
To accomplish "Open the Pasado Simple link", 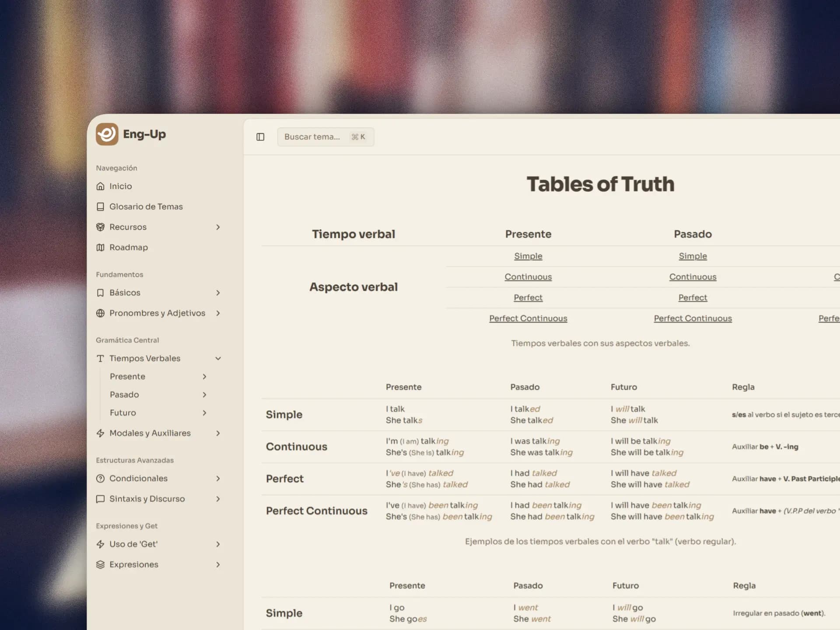I will point(693,256).
